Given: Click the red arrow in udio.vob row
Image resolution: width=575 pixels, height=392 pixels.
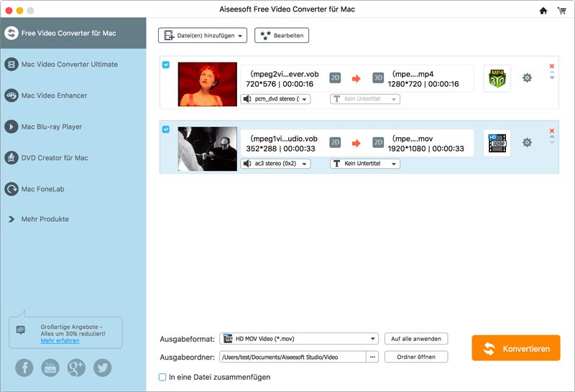Looking at the screenshot, I should [356, 144].
